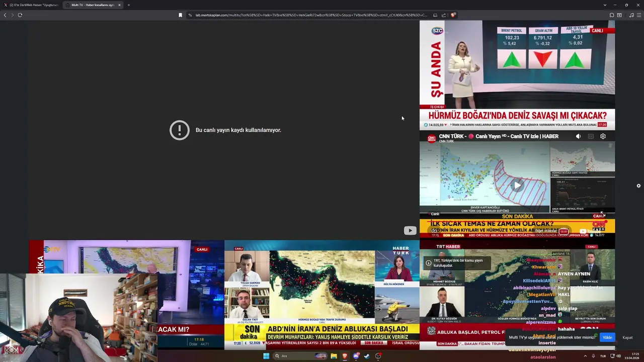
Task: Open system volume control in tray
Action: point(619,356)
